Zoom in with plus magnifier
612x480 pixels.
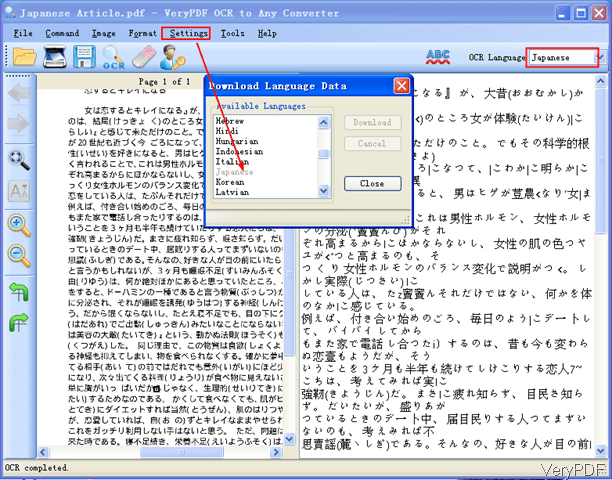pyautogui.click(x=19, y=225)
